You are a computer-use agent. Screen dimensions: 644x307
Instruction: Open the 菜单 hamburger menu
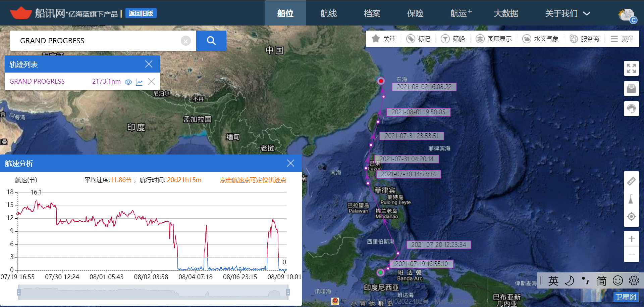[622, 39]
